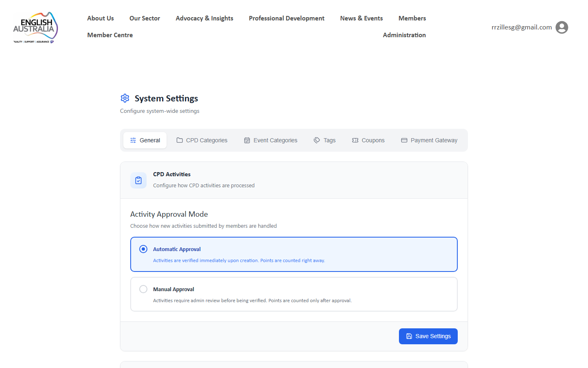588x368 pixels.
Task: Open the Coupons tab
Action: point(368,140)
